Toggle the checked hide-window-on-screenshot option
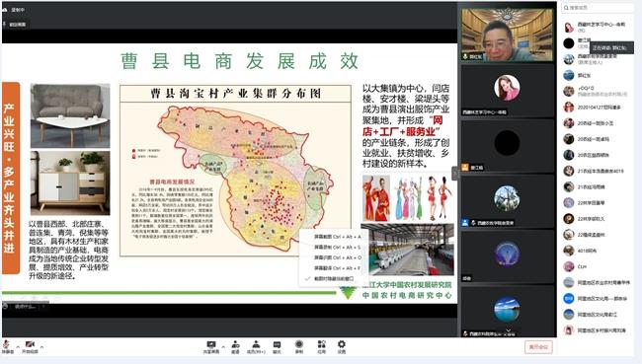The width and height of the screenshot is (642, 364). coord(330,278)
